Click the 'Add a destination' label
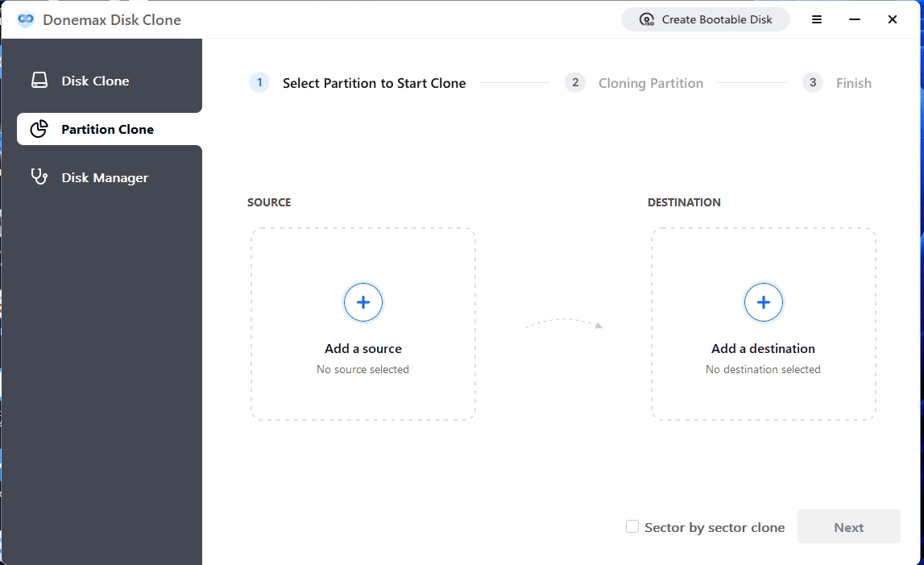 point(763,348)
